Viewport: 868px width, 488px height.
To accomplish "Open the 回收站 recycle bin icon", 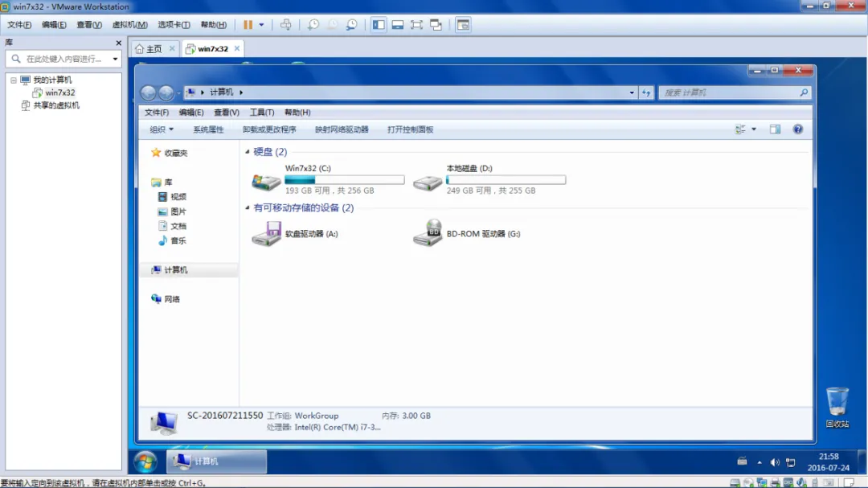I will click(837, 408).
